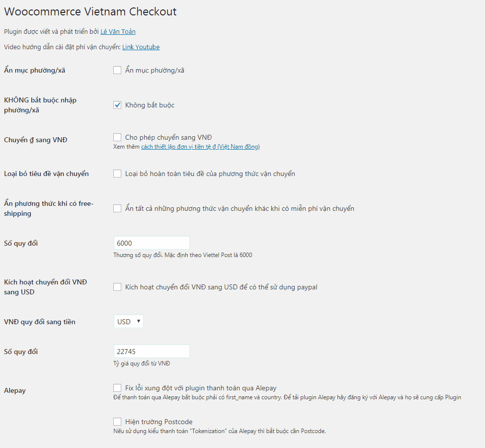Viewport: 485px width, 448px height.
Task: Tick Cho phép chuyển sang VNĐ
Action: pos(117,137)
